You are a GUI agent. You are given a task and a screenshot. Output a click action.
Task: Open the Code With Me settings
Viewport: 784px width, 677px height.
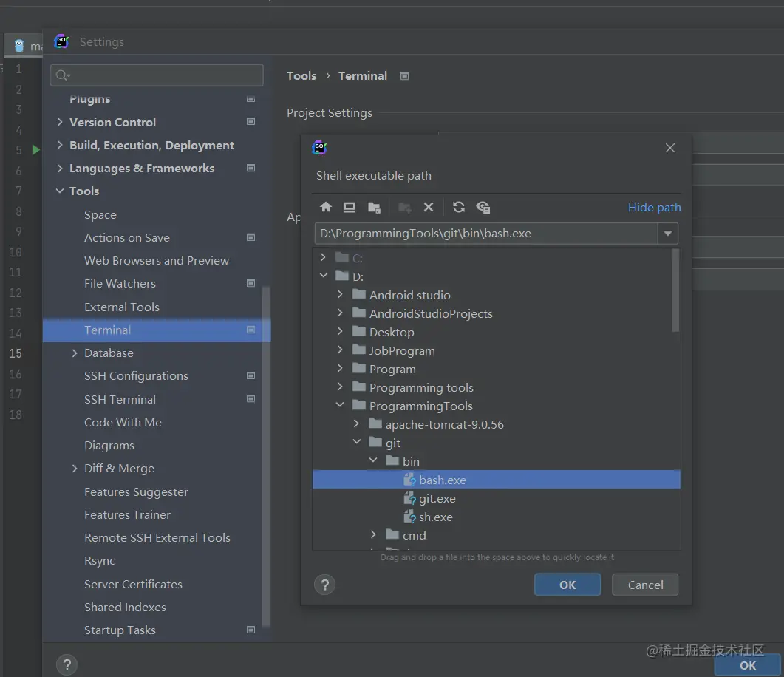pyautogui.click(x=123, y=423)
